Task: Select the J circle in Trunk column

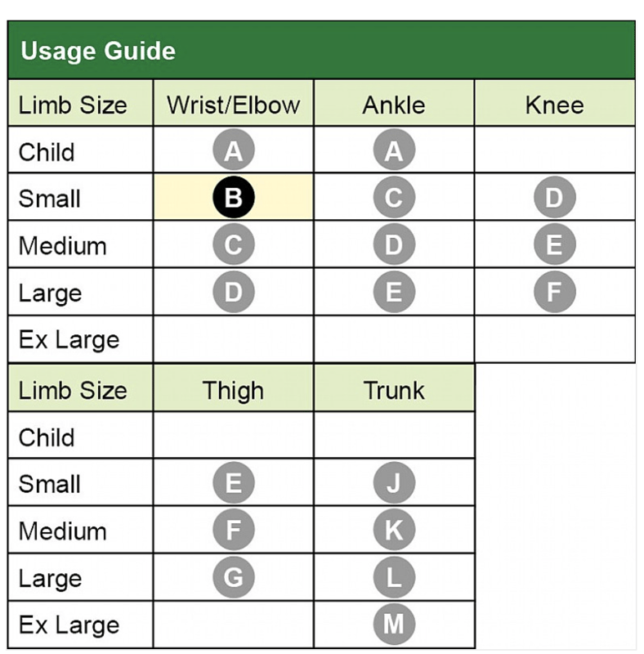Action: tap(394, 483)
